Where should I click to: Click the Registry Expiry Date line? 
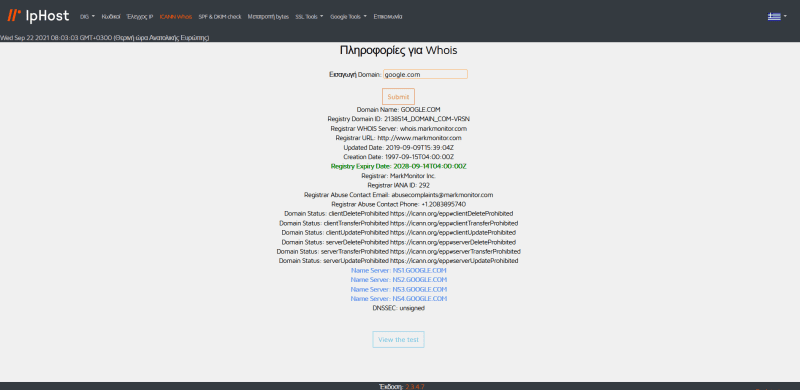(x=398, y=166)
